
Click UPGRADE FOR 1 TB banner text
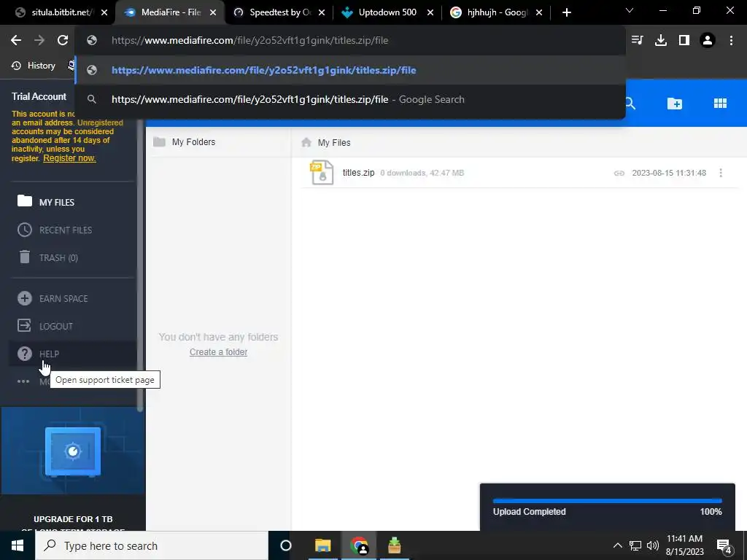pos(73,519)
